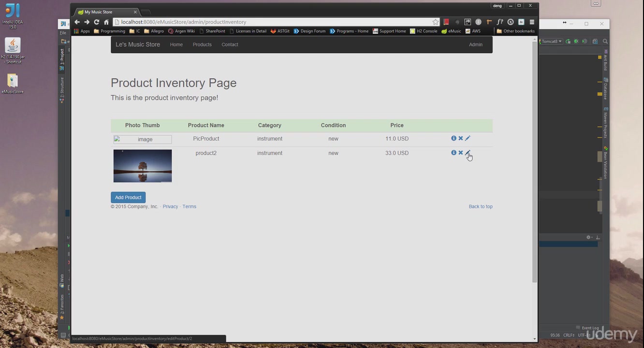Delete product2 using the X icon
The height and width of the screenshot is (348, 644).
pyautogui.click(x=461, y=153)
